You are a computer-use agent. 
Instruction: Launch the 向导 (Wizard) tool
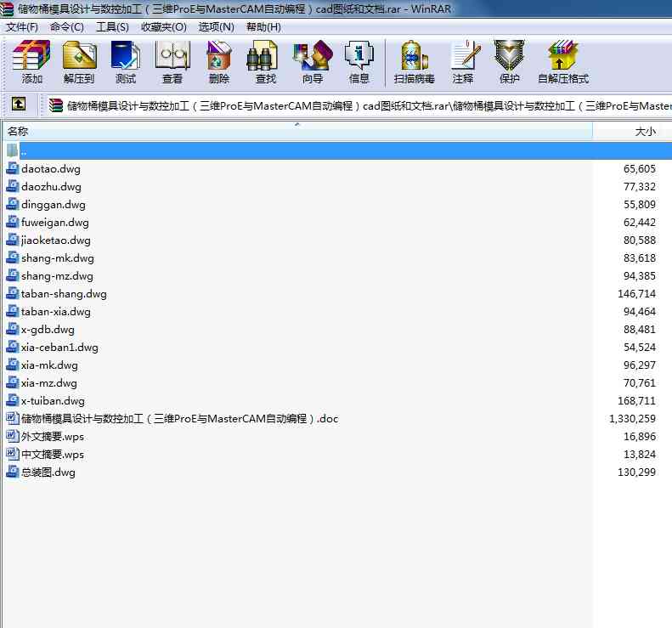tap(313, 62)
